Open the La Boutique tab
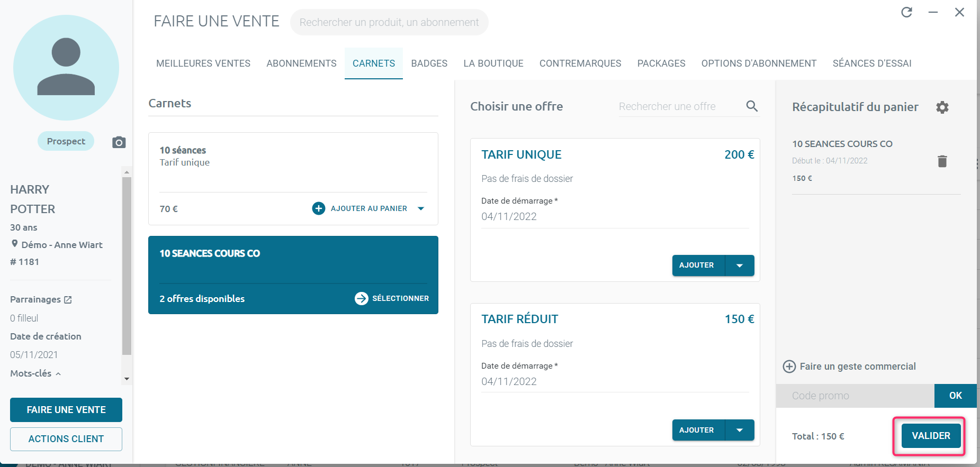The height and width of the screenshot is (467, 980). pos(493,63)
